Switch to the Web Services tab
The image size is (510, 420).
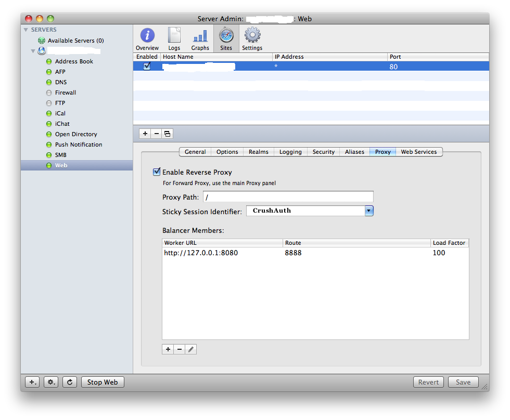tap(419, 152)
